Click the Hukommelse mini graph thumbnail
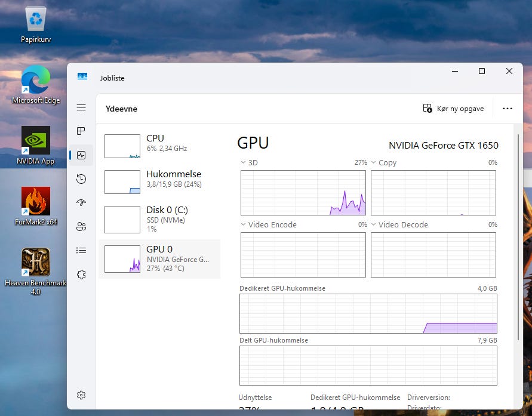Image resolution: width=532 pixels, height=416 pixels. click(x=122, y=182)
